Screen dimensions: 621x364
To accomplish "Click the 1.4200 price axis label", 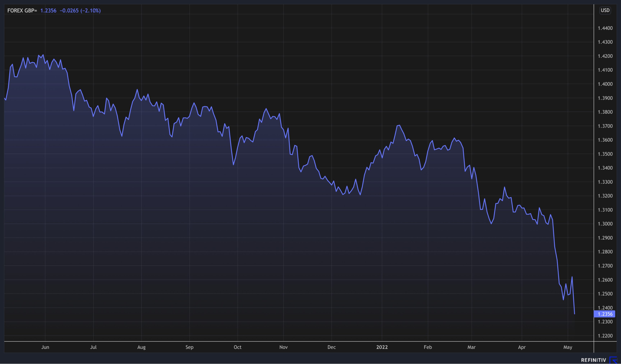I will coord(605,56).
